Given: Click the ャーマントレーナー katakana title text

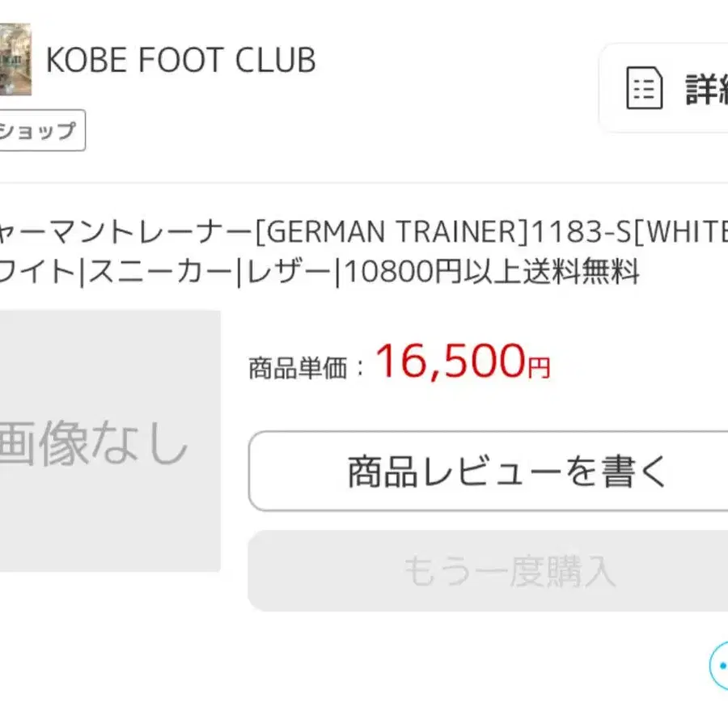Looking at the screenshot, I should point(126,231).
